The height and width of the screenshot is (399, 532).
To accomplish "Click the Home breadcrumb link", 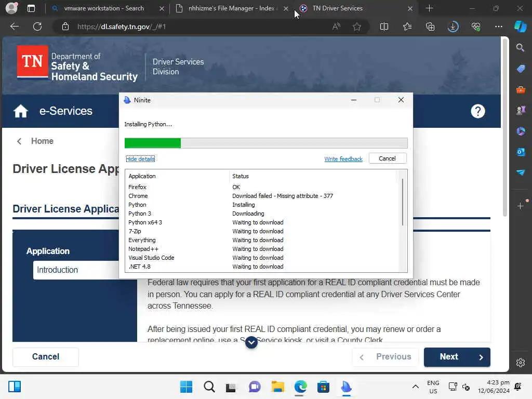I will (x=42, y=141).
